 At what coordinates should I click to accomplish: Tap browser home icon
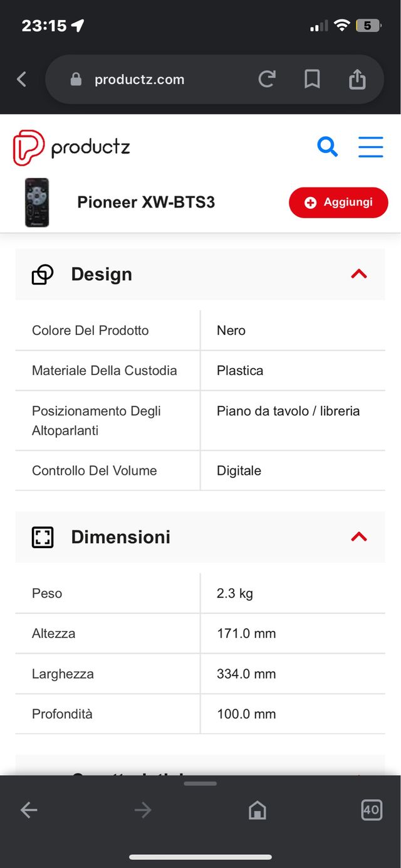pyautogui.click(x=257, y=810)
